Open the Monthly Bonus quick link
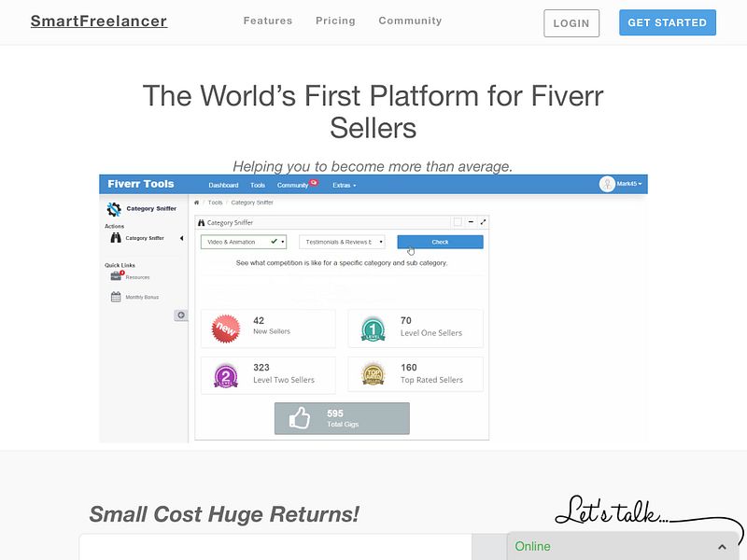Image resolution: width=747 pixels, height=560 pixels. tap(142, 297)
